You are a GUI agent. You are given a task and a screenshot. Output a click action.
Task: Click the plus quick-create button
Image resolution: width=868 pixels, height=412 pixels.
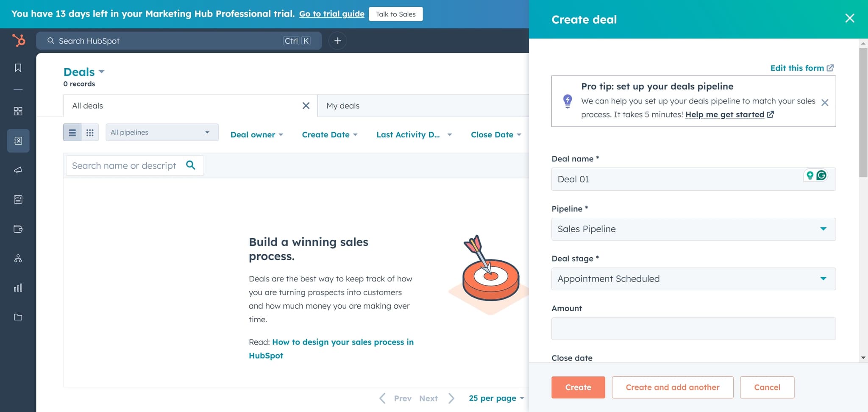click(337, 41)
